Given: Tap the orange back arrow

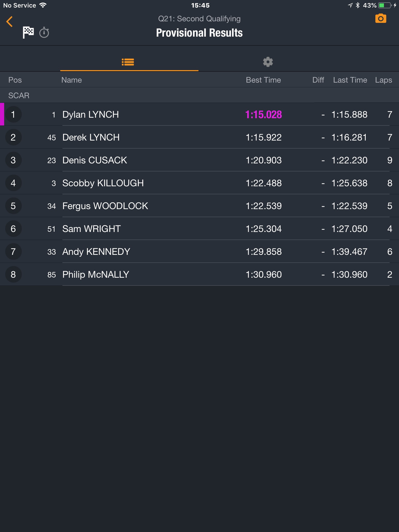Looking at the screenshot, I should (x=10, y=22).
